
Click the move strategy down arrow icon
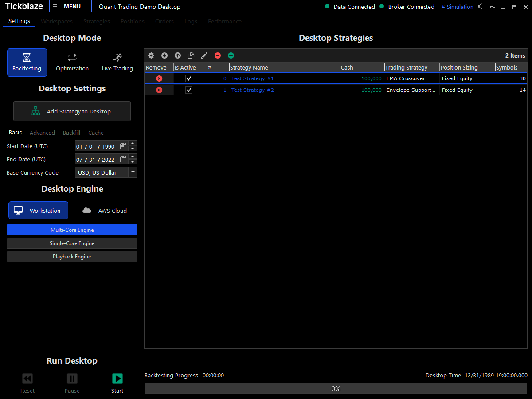(164, 55)
